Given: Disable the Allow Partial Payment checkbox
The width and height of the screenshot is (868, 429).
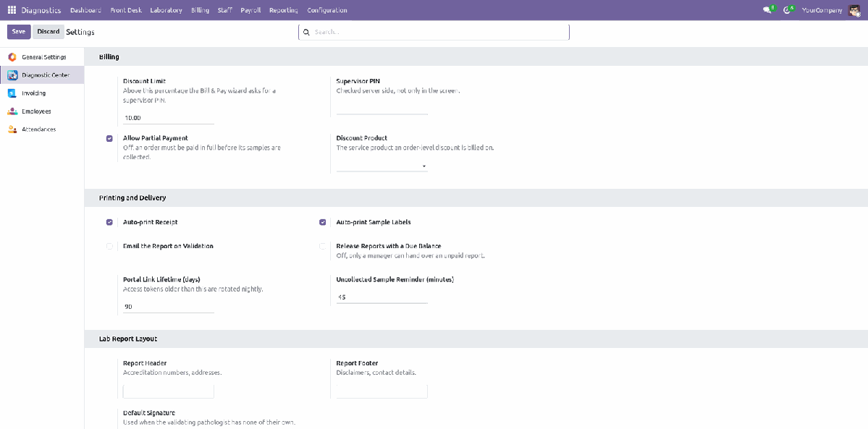Looking at the screenshot, I should click(109, 138).
